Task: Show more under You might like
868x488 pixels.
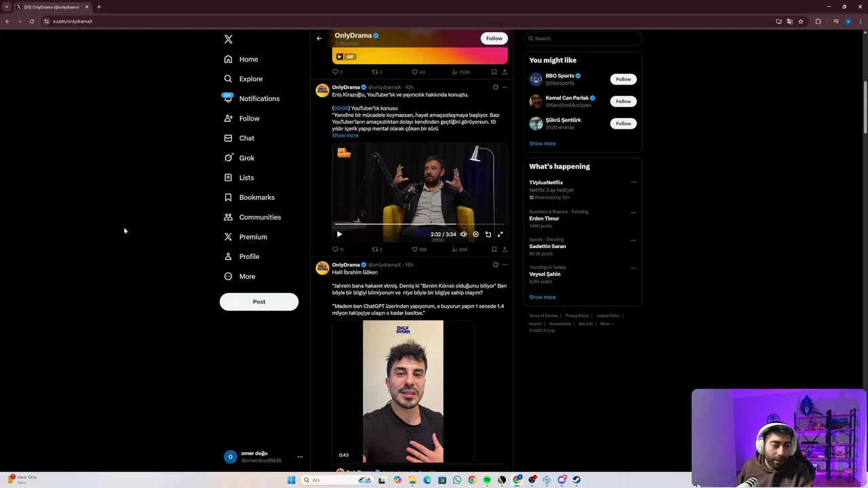Action: [x=542, y=144]
